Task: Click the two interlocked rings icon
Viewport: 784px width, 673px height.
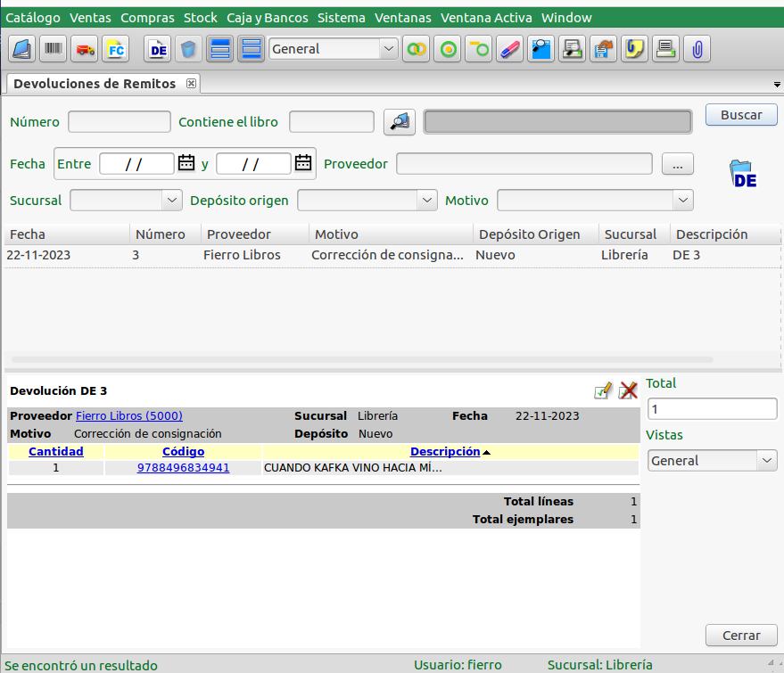Action: click(416, 49)
